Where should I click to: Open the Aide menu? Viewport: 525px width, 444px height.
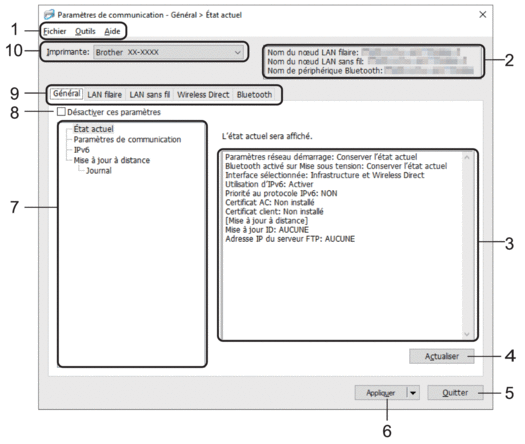click(112, 31)
